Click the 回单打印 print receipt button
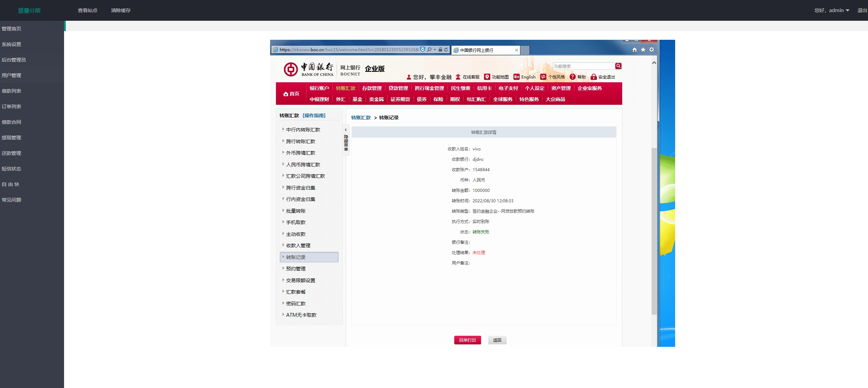This screenshot has width=868, height=388. [467, 340]
